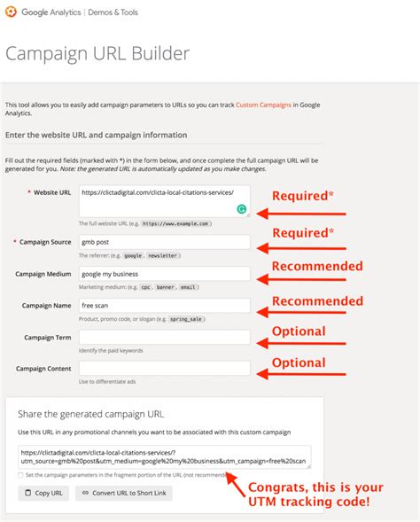Click Convert URL to Short Link button
Screen dimensions: 420x522
[x=124, y=493]
